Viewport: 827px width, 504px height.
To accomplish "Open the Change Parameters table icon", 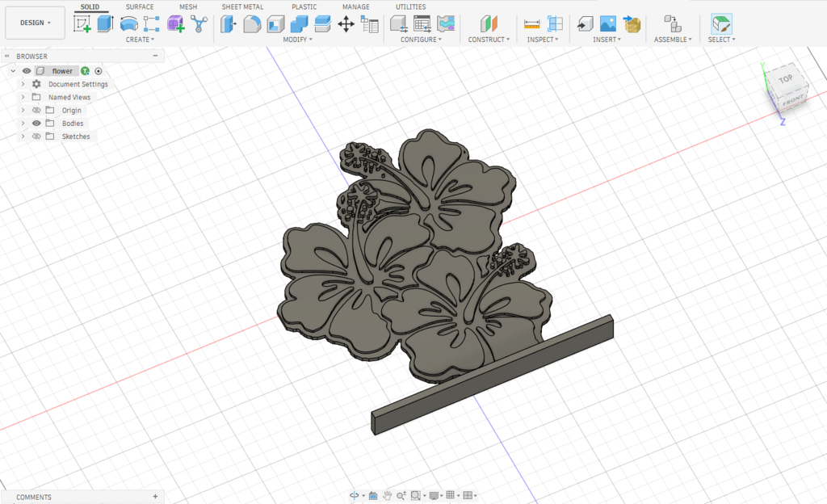I will [369, 23].
